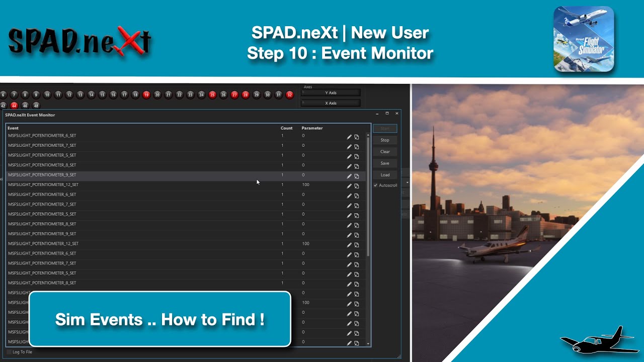Click the red lit button indicator 25
Image resolution: width=644 pixels, height=362 pixels.
pos(213,95)
